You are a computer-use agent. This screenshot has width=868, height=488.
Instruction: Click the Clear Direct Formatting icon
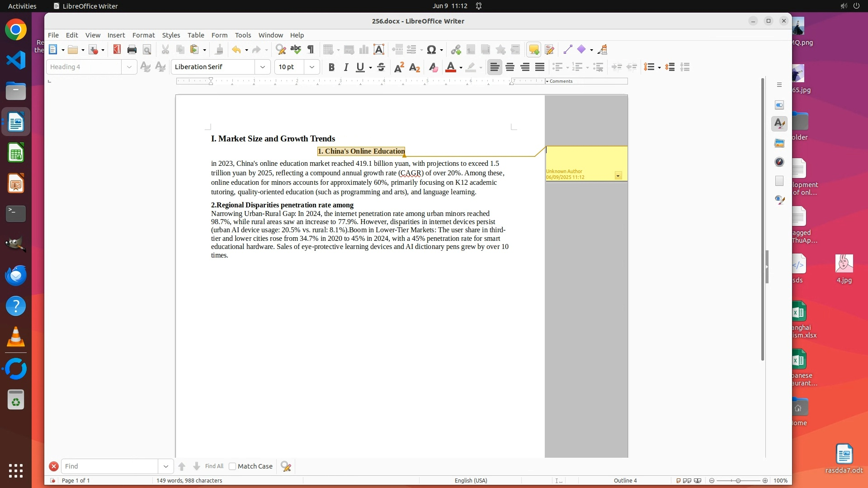point(433,67)
